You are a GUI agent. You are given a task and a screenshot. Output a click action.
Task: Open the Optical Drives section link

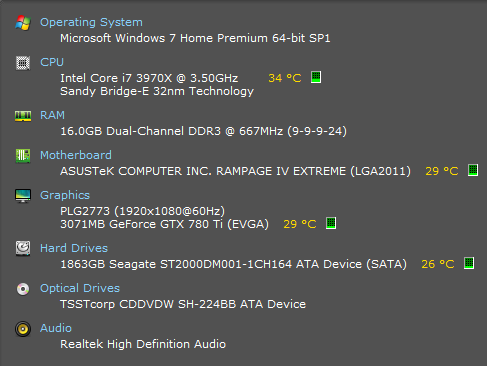tap(80, 288)
